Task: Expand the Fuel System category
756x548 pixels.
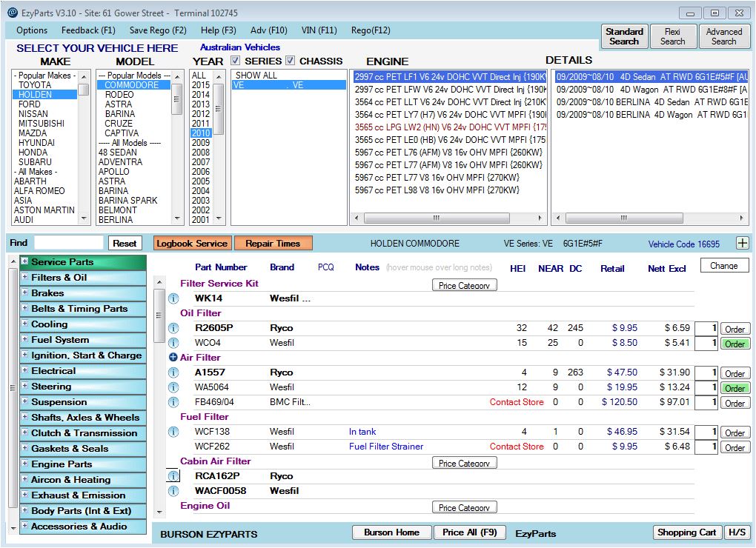Action: 25,339
